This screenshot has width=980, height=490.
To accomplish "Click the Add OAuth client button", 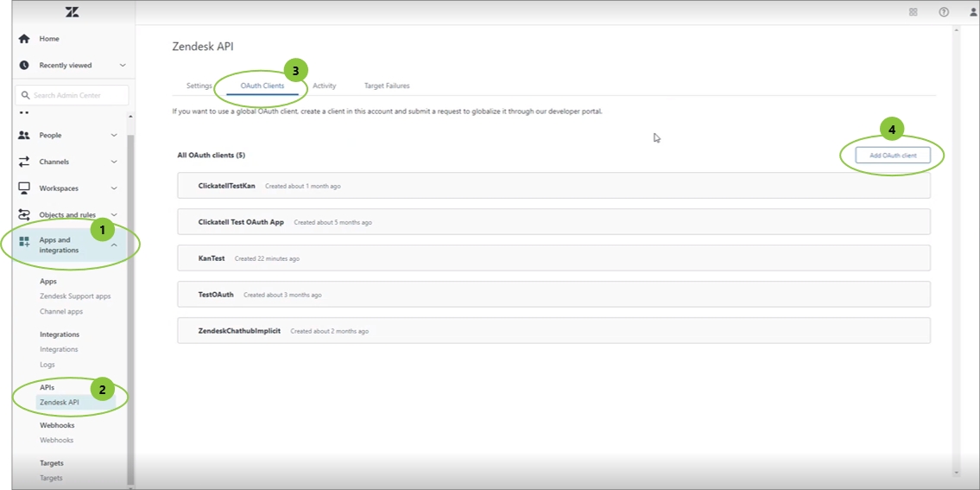I will pyautogui.click(x=892, y=155).
